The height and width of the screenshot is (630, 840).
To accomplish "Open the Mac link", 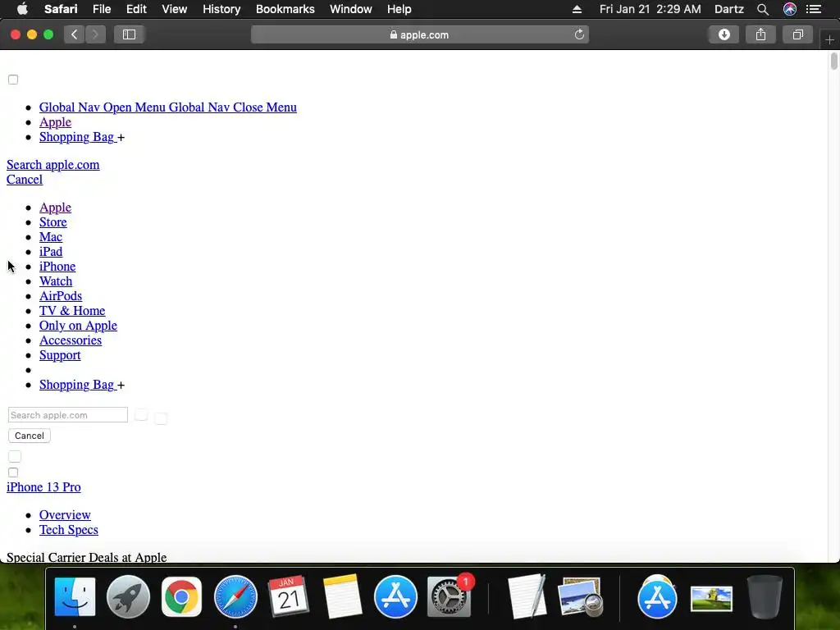I will 51,237.
